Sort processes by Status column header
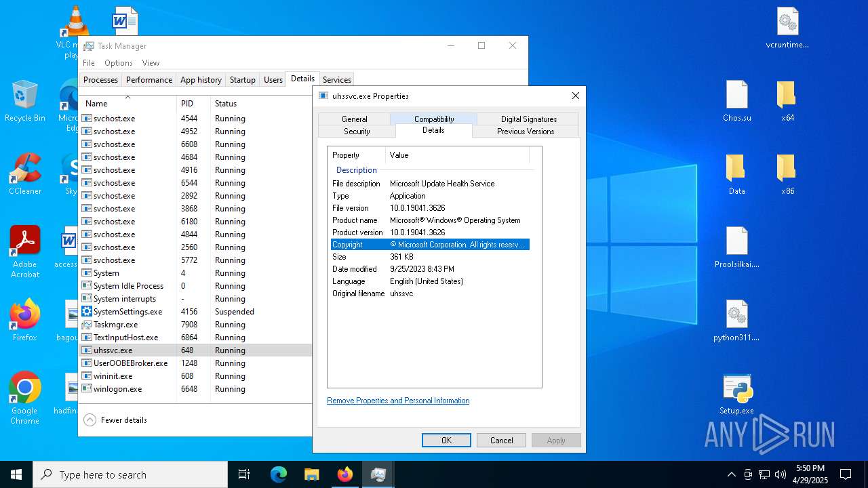The image size is (868, 488). (x=261, y=104)
